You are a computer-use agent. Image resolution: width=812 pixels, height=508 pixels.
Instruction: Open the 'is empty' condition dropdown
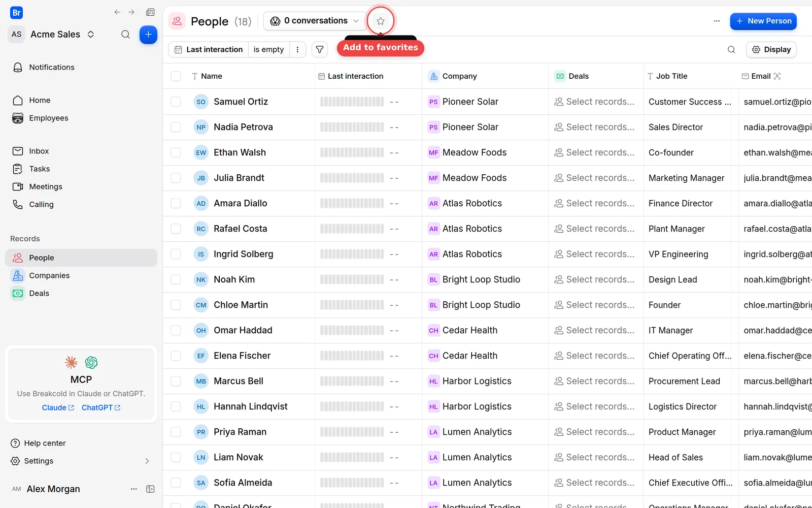click(x=268, y=49)
